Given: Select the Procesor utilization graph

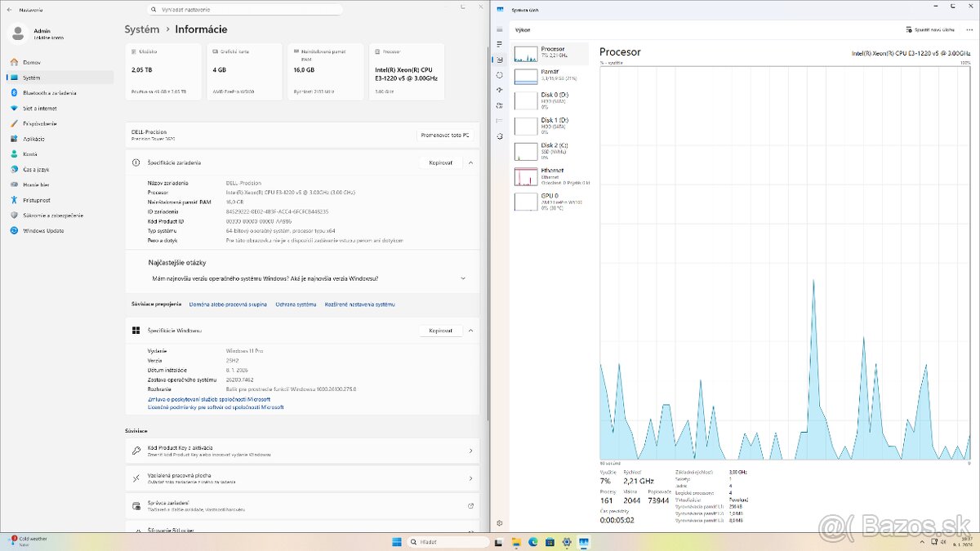Looking at the screenshot, I should [x=547, y=52].
